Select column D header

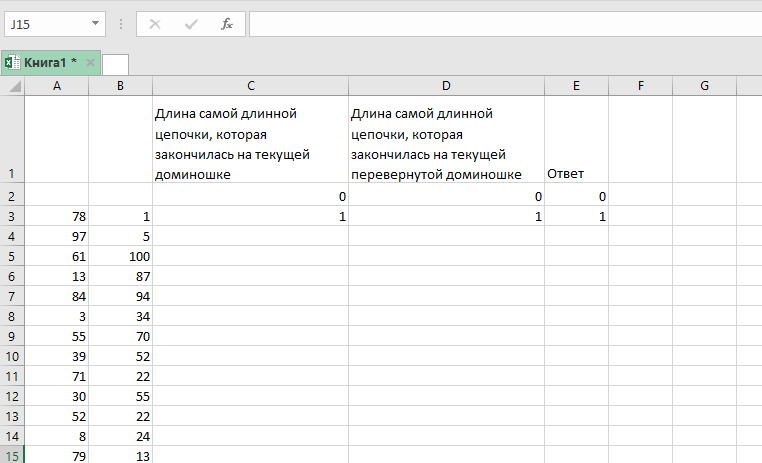pos(446,86)
